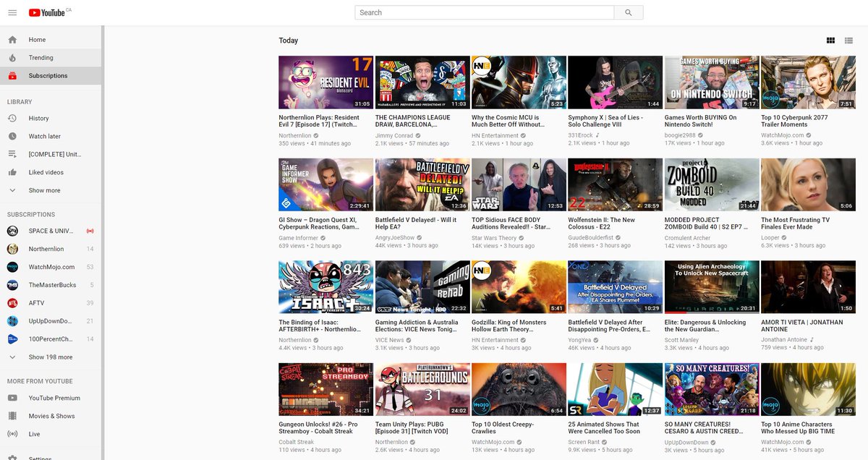
Task: Open Trending in sidebar
Action: click(x=51, y=58)
